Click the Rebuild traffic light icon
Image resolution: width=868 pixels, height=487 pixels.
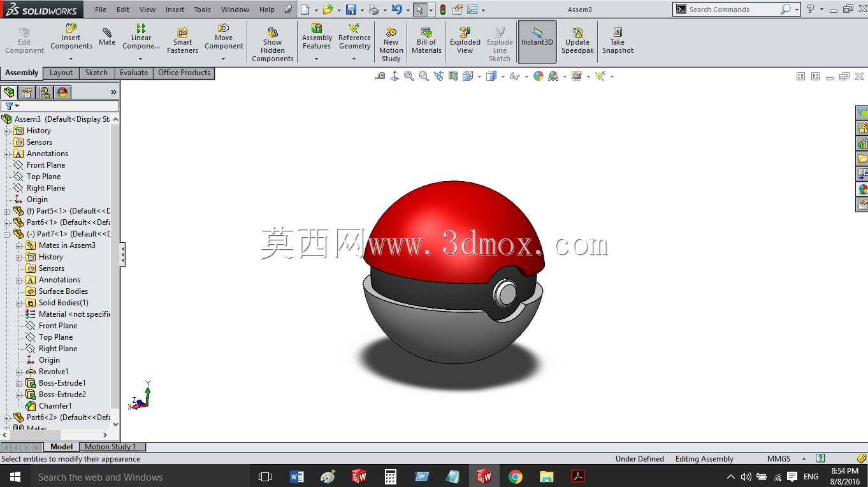click(443, 10)
